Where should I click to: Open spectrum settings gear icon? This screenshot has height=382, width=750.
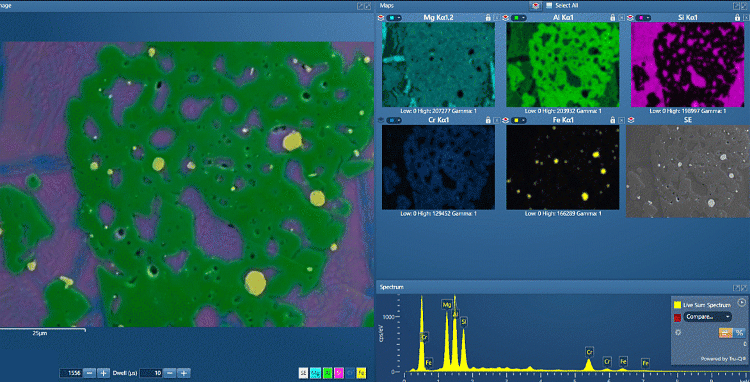[x=677, y=332]
